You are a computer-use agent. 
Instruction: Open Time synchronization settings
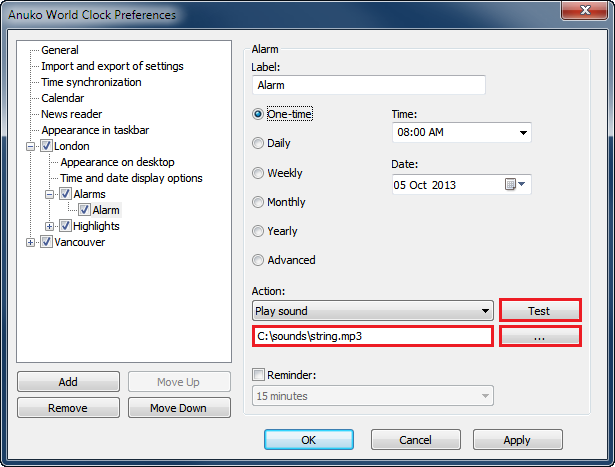tap(91, 82)
